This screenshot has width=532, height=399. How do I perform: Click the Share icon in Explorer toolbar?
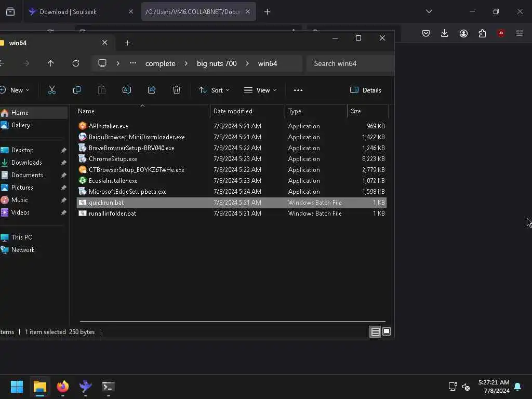pyautogui.click(x=152, y=90)
